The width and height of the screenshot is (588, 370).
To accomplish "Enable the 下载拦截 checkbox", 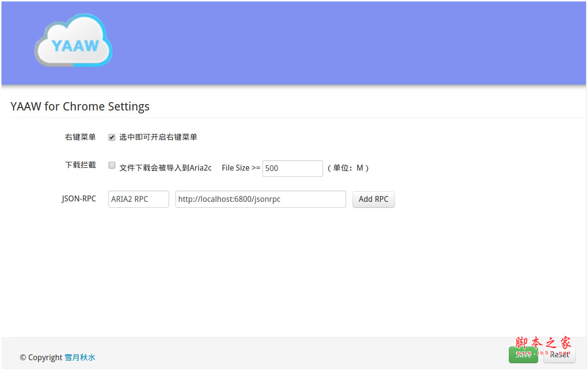I will 112,165.
